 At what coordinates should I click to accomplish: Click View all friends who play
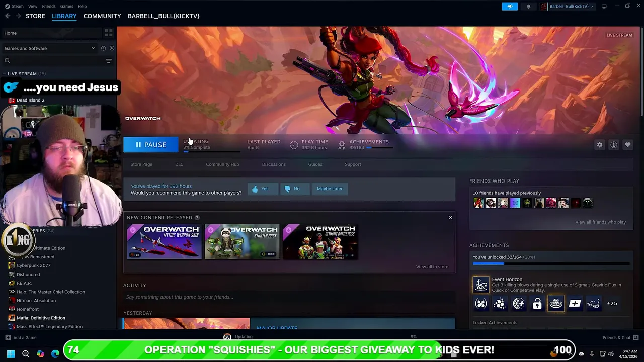click(600, 222)
